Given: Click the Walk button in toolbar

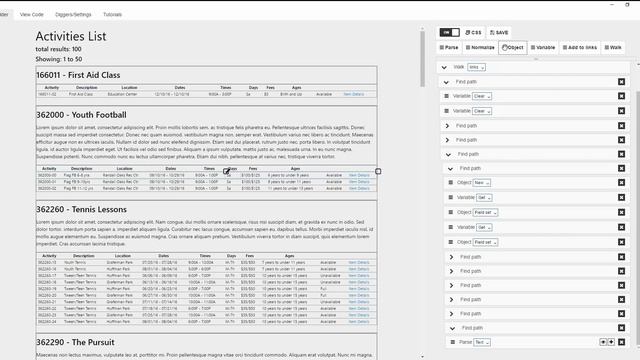Looking at the screenshot, I should coord(613,47).
